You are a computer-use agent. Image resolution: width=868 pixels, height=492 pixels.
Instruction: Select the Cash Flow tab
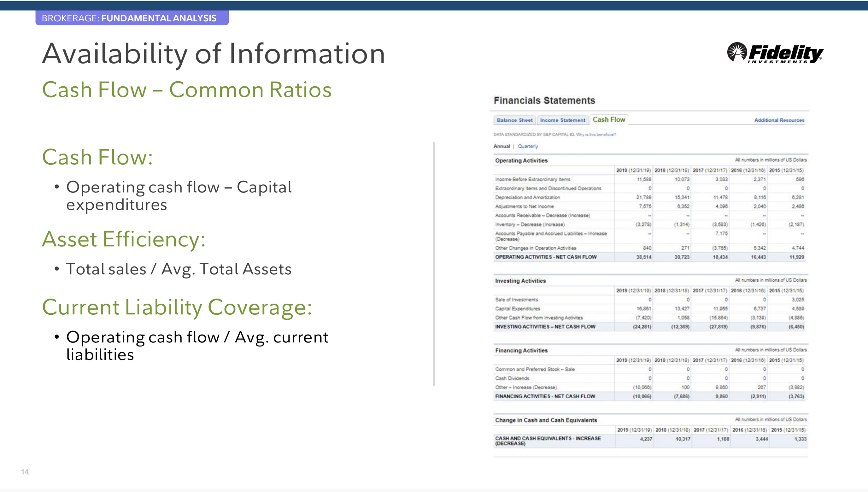point(608,120)
